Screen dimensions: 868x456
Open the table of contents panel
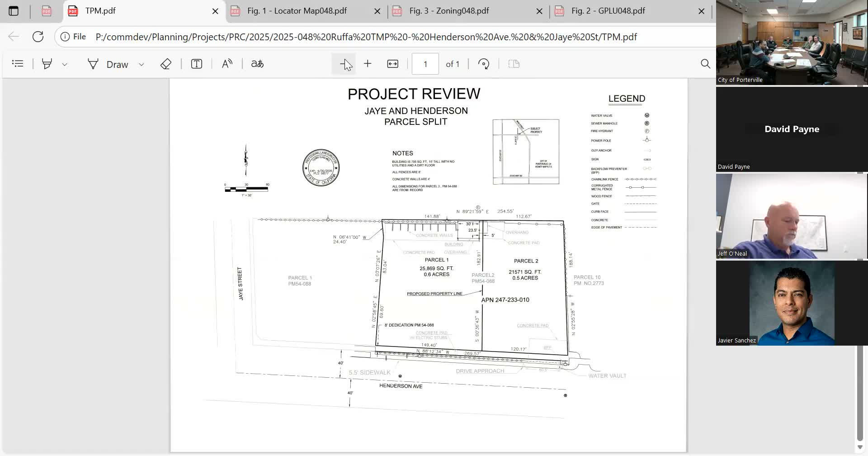[18, 64]
